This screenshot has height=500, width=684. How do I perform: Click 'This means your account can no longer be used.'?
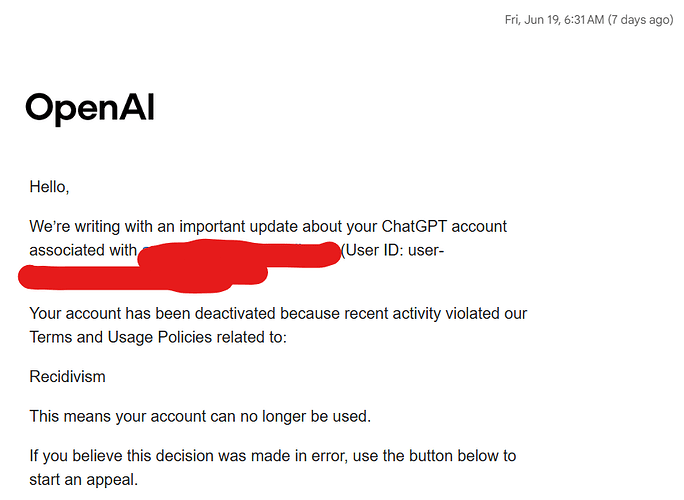click(x=200, y=417)
